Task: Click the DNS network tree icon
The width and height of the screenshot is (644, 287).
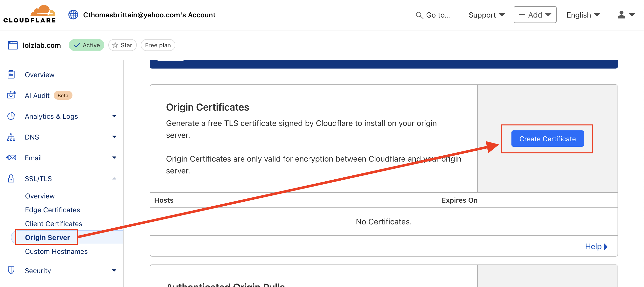Action: point(11,137)
